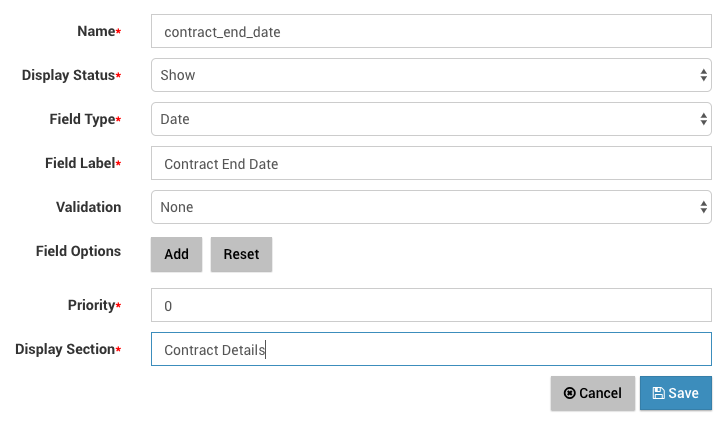Click the floppy disk Save icon
The height and width of the screenshot is (424, 728).
(x=659, y=394)
